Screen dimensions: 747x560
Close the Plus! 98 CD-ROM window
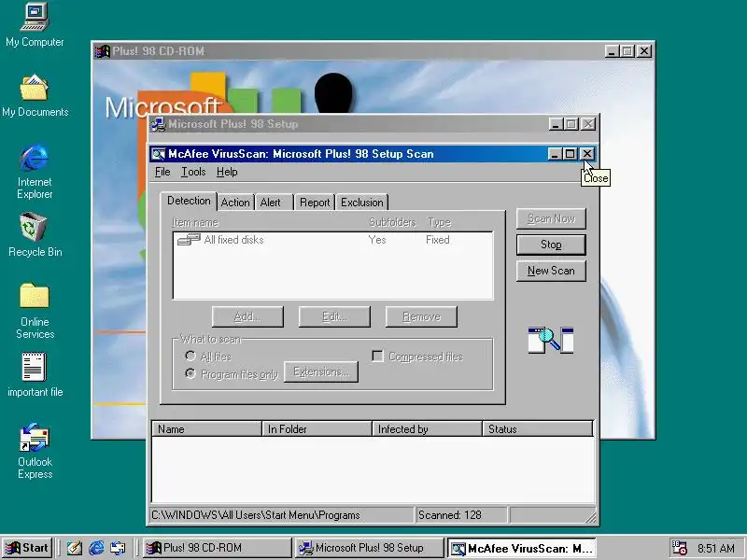(644, 51)
